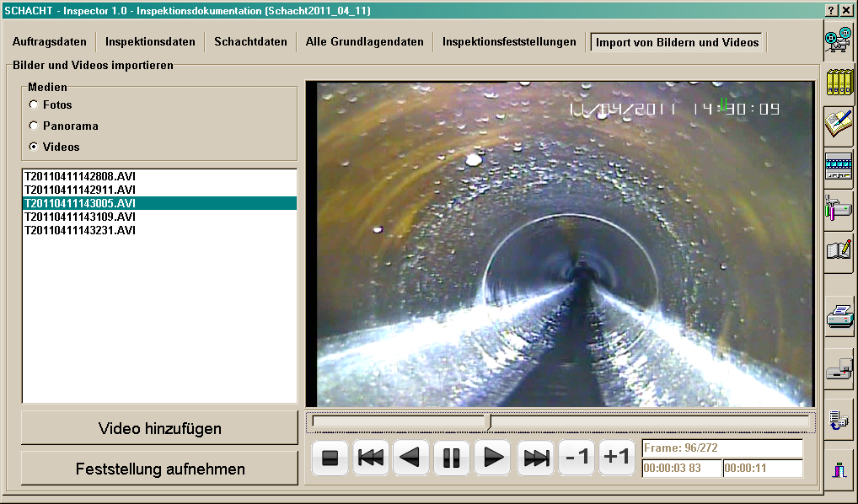
Task: Open the Inspektionsfeststellungen tab
Action: tap(508, 40)
